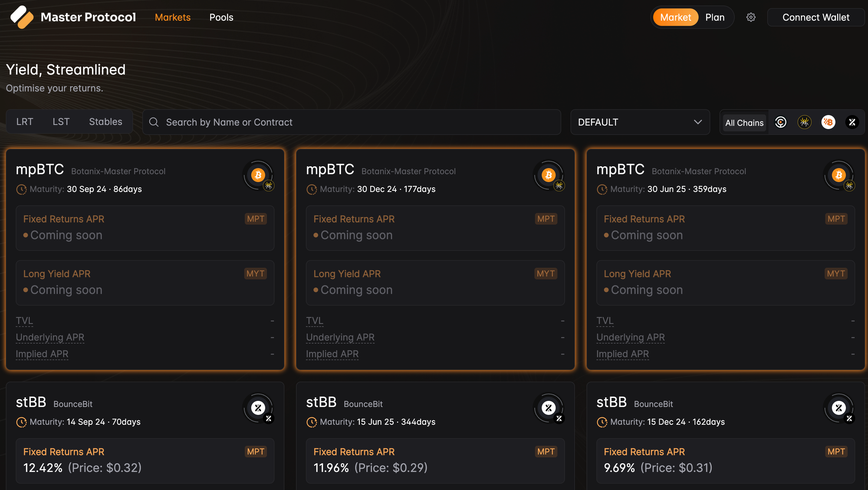Click TVL label on 30 Jun 25 card

605,321
